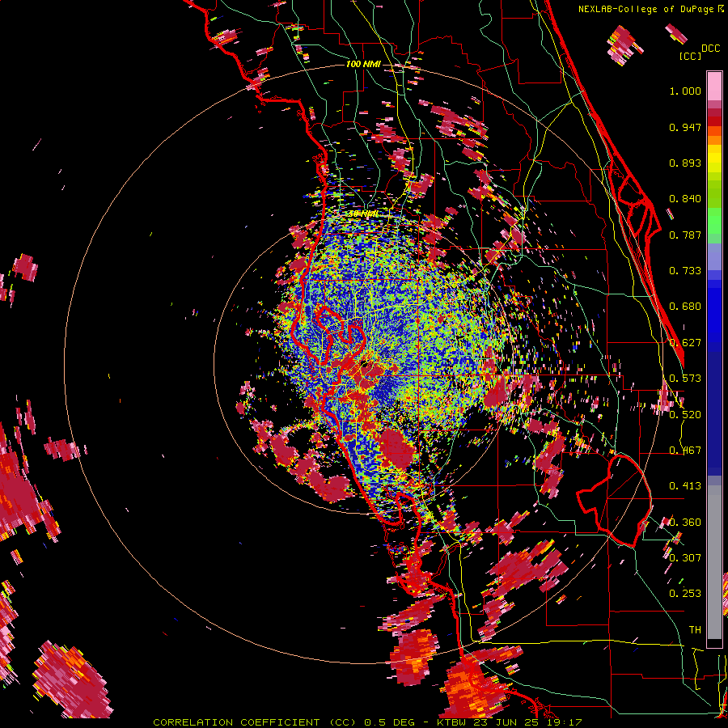This screenshot has height=728, width=728.
Task: Click the [CC] legend unit label
Action: pos(690,56)
